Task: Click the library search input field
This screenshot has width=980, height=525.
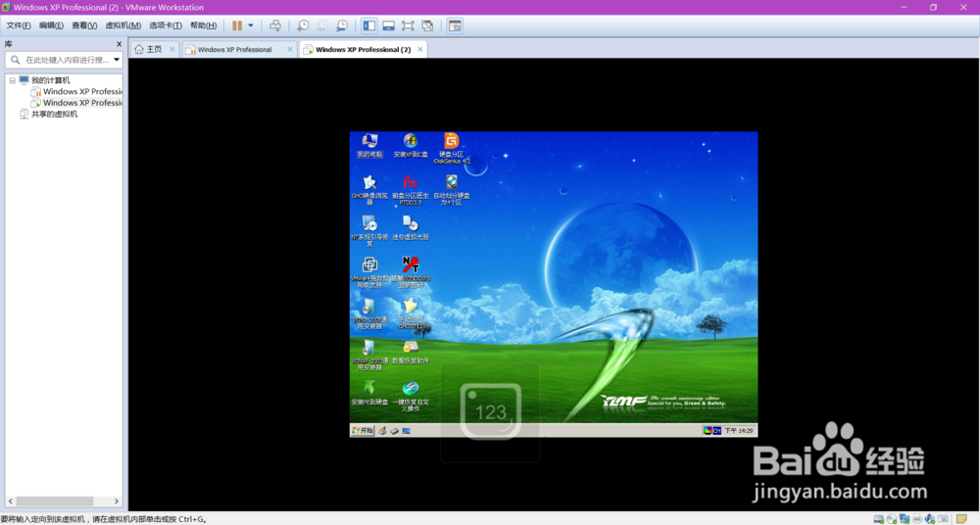Action: 63,60
